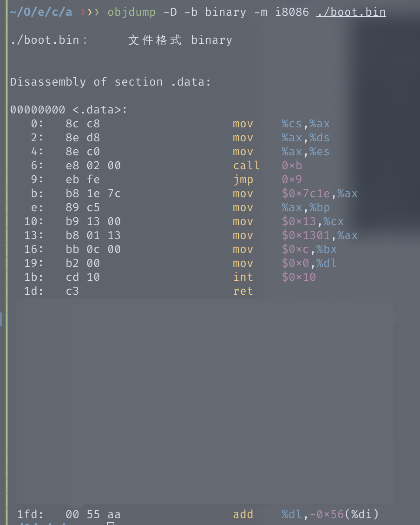Click the prompt arrow chevrons
The width and height of the screenshot is (420, 525).
pyautogui.click(x=90, y=12)
